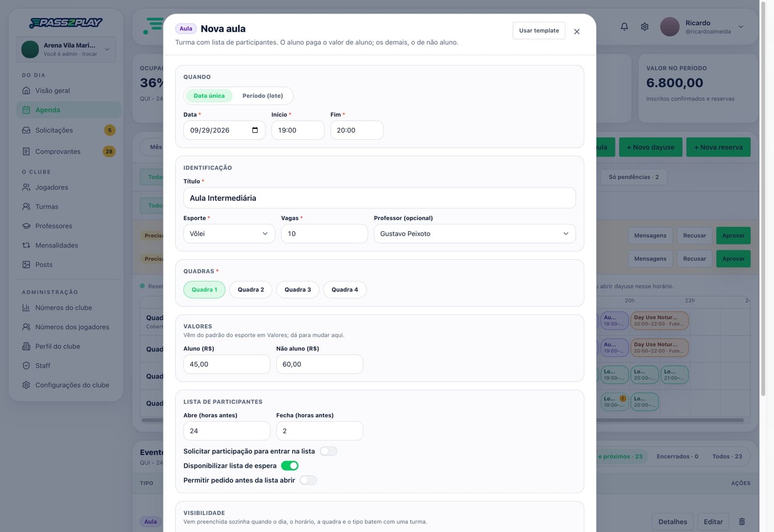Click the Título field with Aula Intermediária
Screen dimensions: 774x532
click(379, 198)
